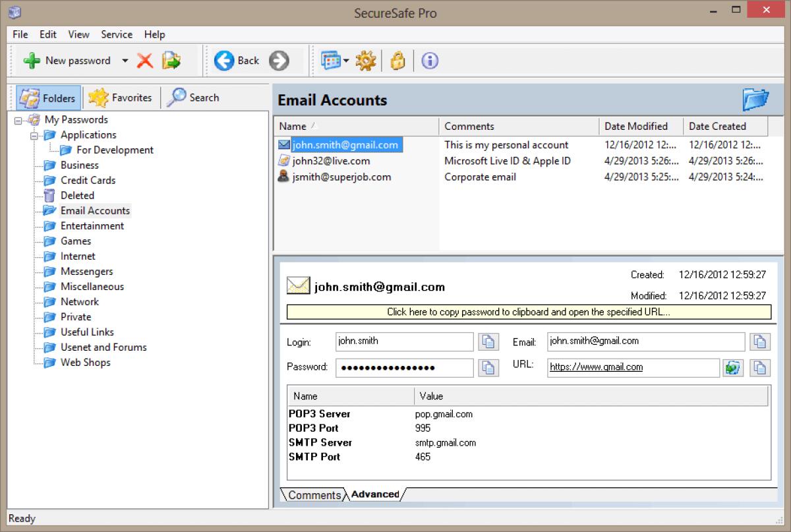The width and height of the screenshot is (791, 532).
Task: Click the open folder icon beside Email Accounts header
Action: pyautogui.click(x=755, y=99)
